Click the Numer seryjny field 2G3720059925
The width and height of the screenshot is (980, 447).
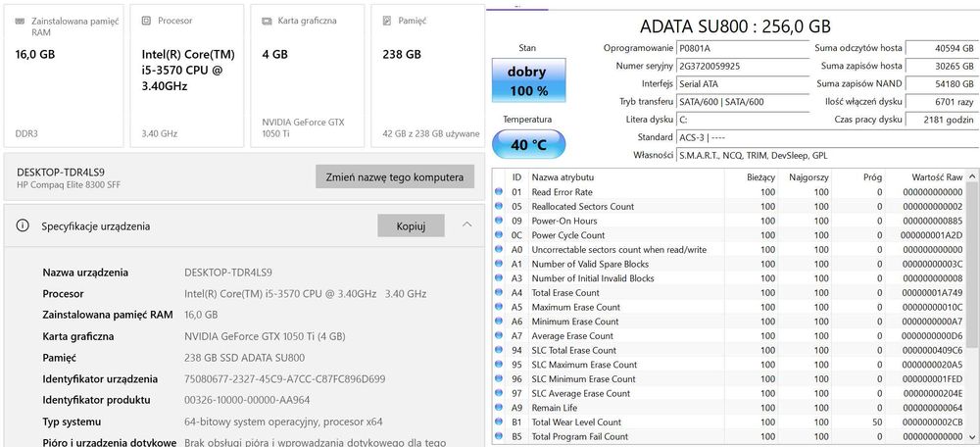click(743, 66)
